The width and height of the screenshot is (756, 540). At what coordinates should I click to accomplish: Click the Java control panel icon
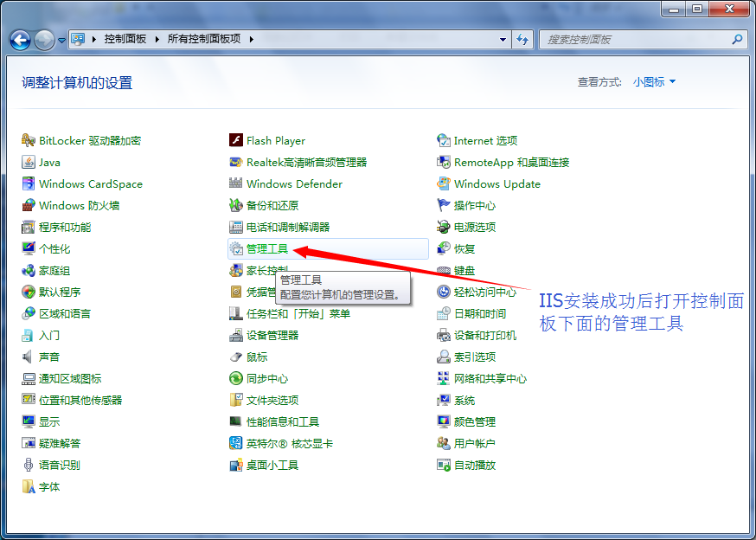[28, 162]
